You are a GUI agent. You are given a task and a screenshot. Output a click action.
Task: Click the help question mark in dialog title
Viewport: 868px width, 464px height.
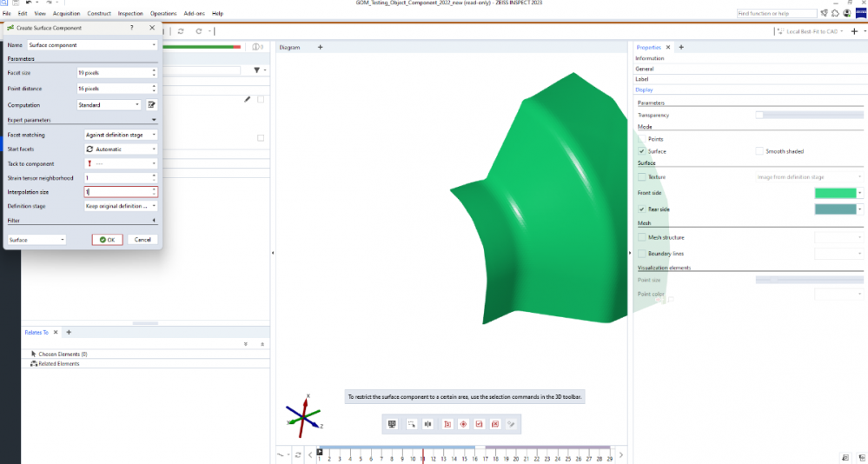pyautogui.click(x=132, y=28)
